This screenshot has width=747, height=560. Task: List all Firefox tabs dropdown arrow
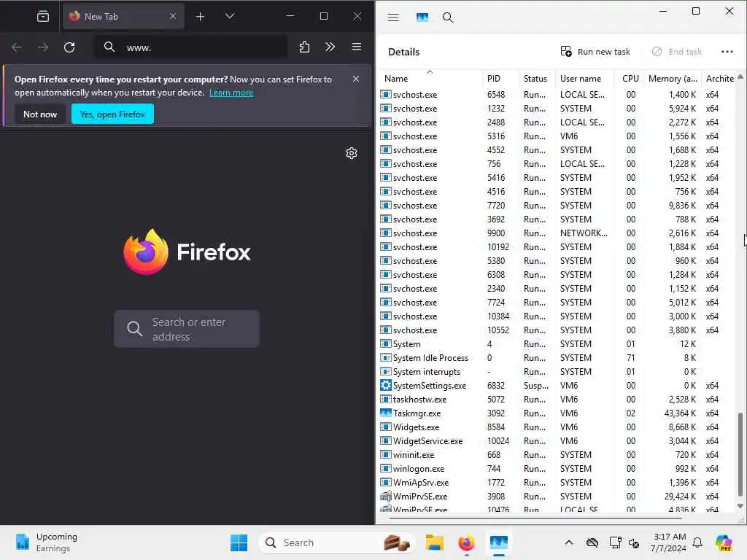[x=230, y=16]
